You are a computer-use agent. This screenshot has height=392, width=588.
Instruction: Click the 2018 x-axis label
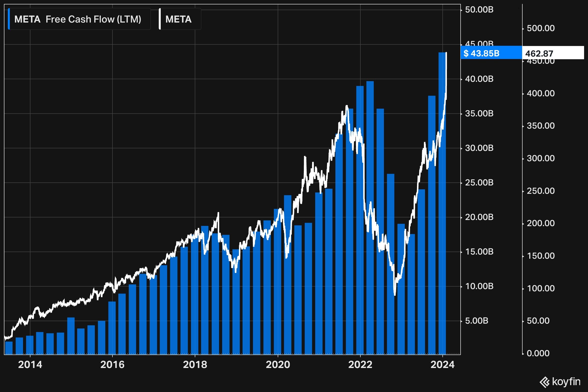[x=195, y=365]
